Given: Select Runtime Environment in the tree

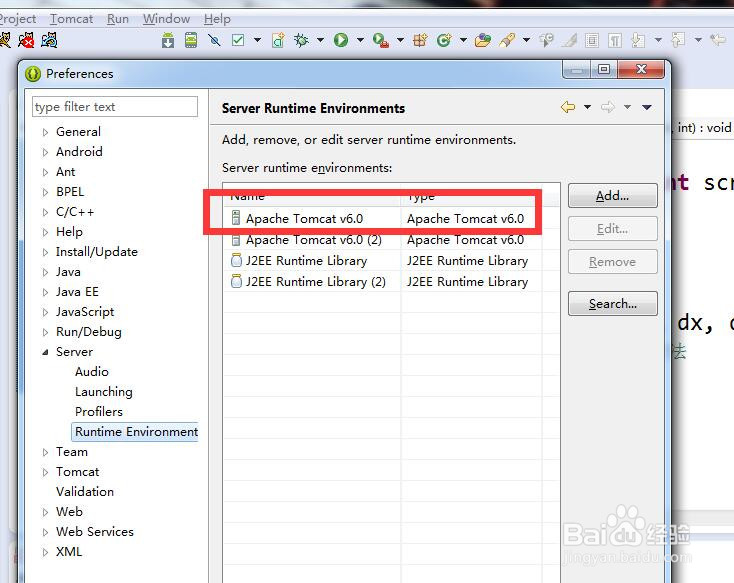Looking at the screenshot, I should pyautogui.click(x=136, y=432).
